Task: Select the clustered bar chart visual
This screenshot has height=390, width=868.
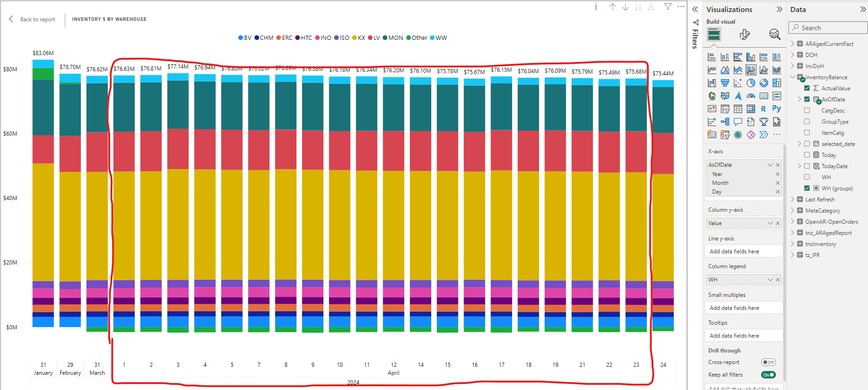Action: 738,57
